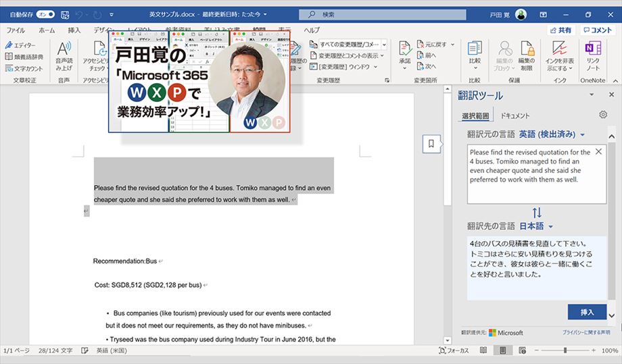622x364 pixels.
Task: Open the 類義語辞典 thesaurus
Action: click(x=24, y=57)
